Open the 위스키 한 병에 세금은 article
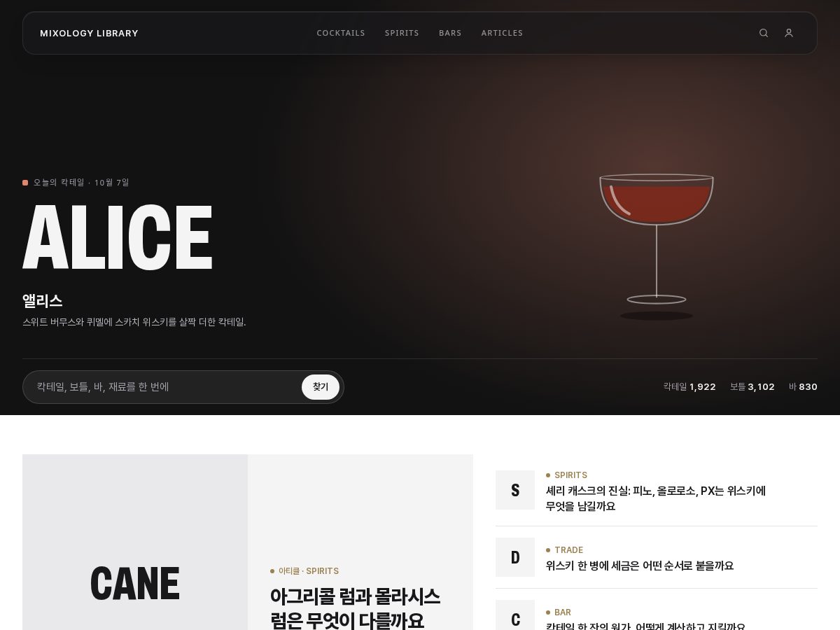840x630 pixels. [x=640, y=566]
